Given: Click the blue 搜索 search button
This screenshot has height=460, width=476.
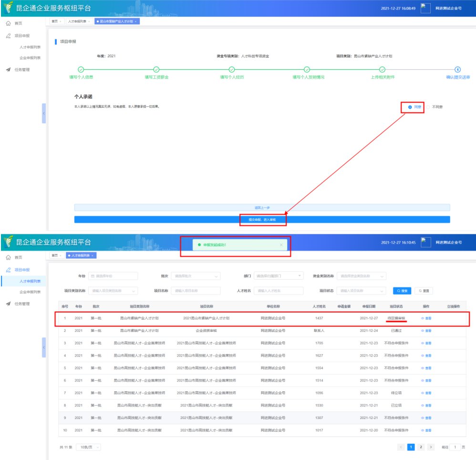Looking at the screenshot, I should (402, 291).
